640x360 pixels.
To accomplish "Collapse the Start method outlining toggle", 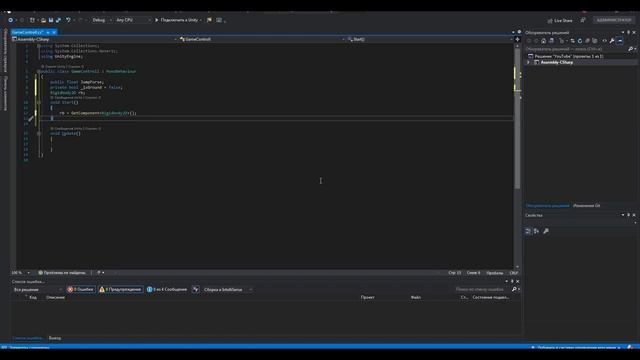I will pos(39,102).
